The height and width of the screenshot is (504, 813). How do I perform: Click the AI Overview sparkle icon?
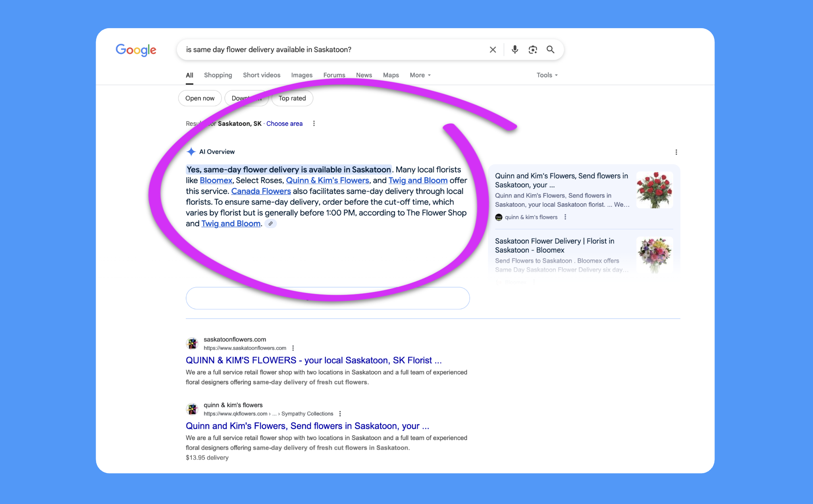[191, 152]
